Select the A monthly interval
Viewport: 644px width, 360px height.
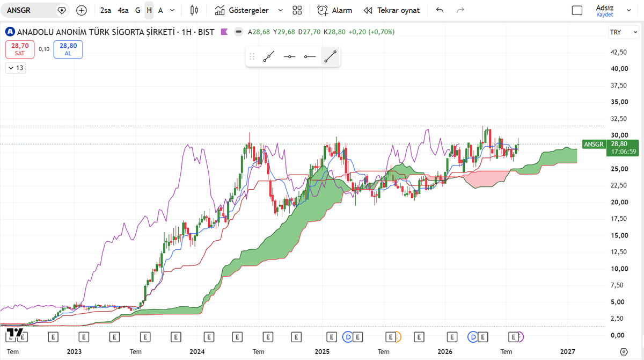coord(160,10)
